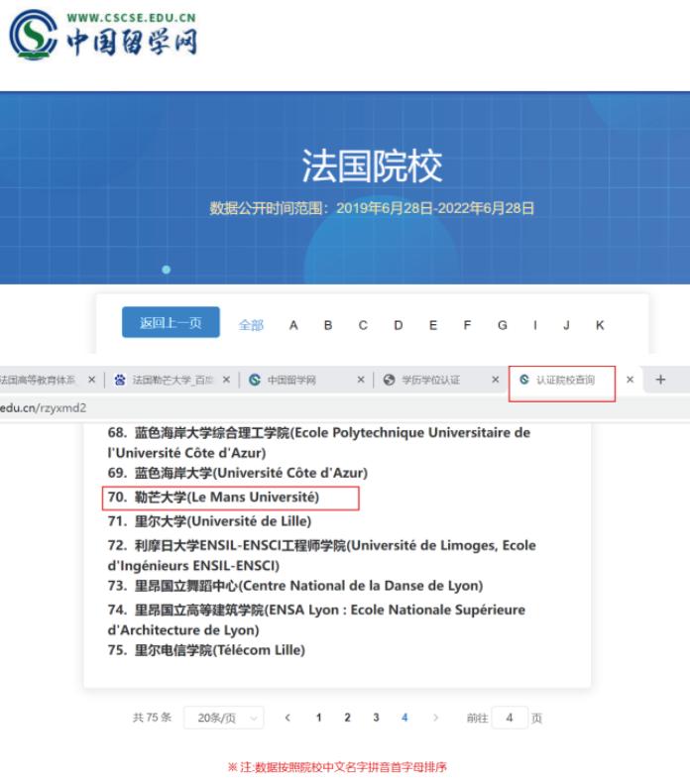Select entry 70 勒芒大学 Le Mans Université
Viewport: 690px width, 784px height.
coord(213,497)
